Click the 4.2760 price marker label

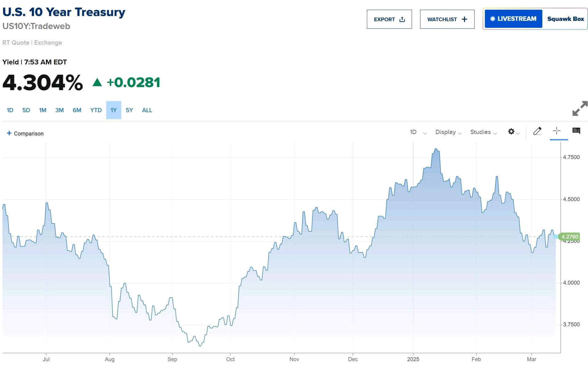[x=569, y=237]
